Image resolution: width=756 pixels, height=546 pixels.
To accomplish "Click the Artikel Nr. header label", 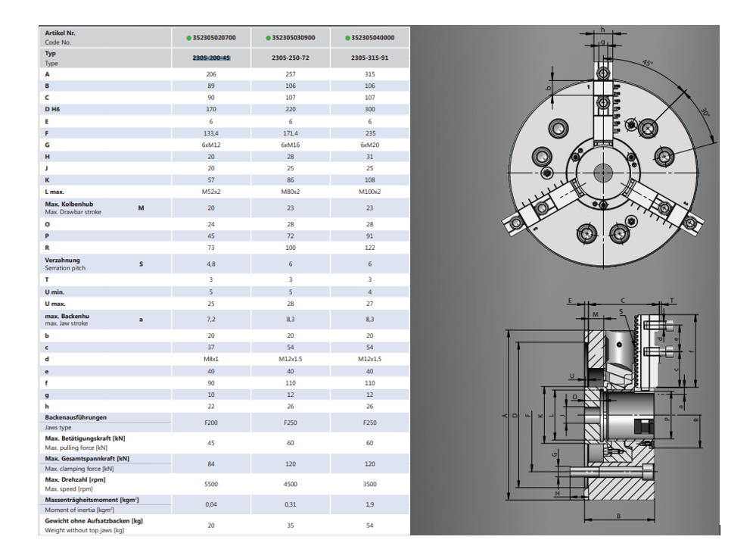I will pyautogui.click(x=61, y=33).
